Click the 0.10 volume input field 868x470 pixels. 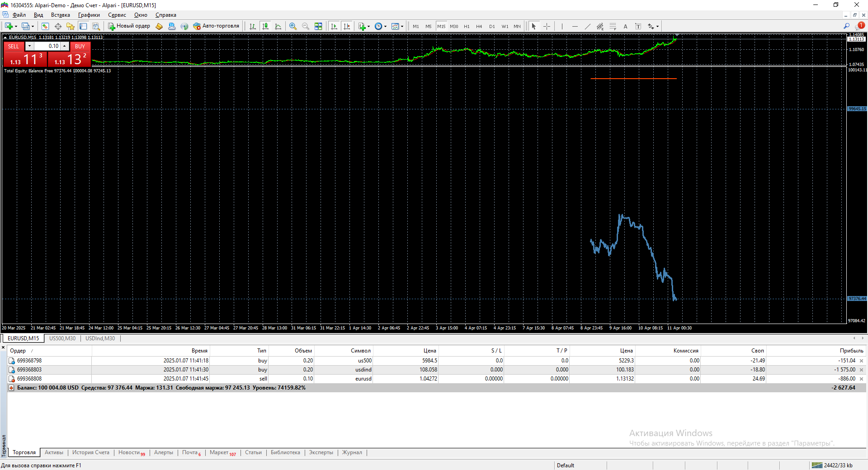47,46
